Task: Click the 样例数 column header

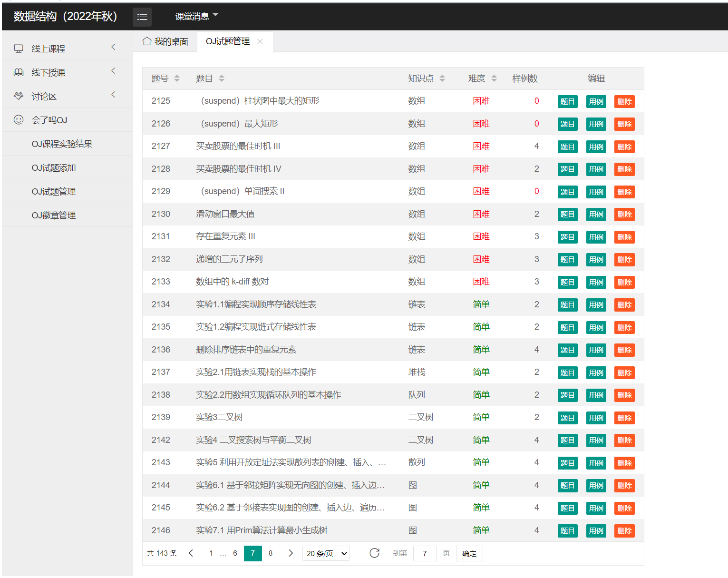Action: click(524, 78)
